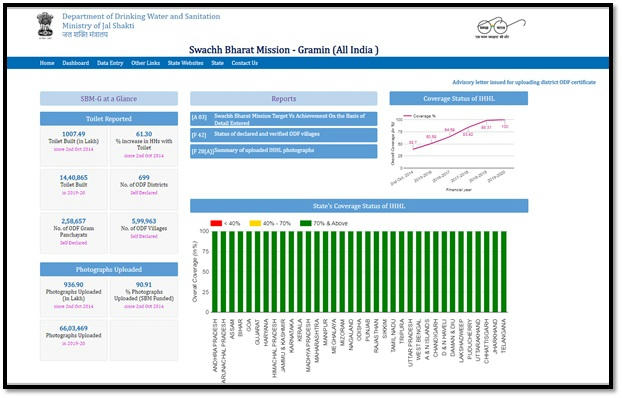Viewport: 622px width, 398px height.
Task: Open the advisory letter ODF certificate link
Action: [524, 82]
